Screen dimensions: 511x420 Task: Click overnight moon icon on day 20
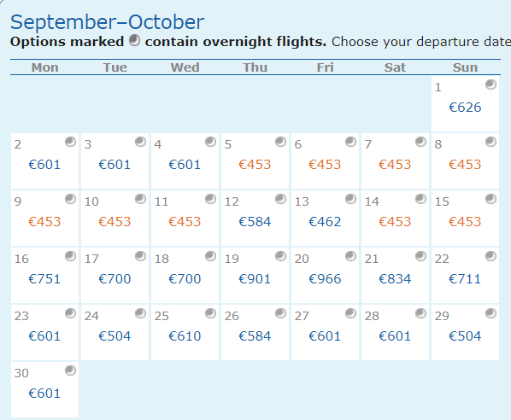click(350, 256)
